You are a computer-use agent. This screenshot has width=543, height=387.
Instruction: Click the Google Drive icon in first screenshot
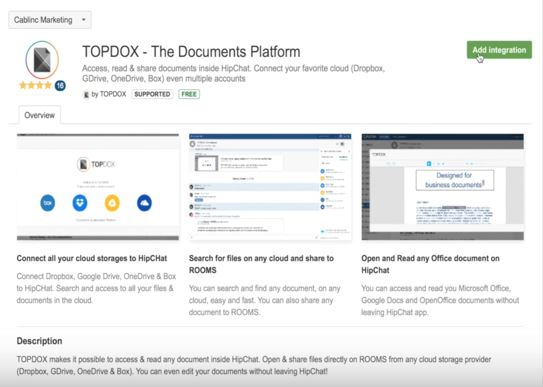[x=112, y=203]
